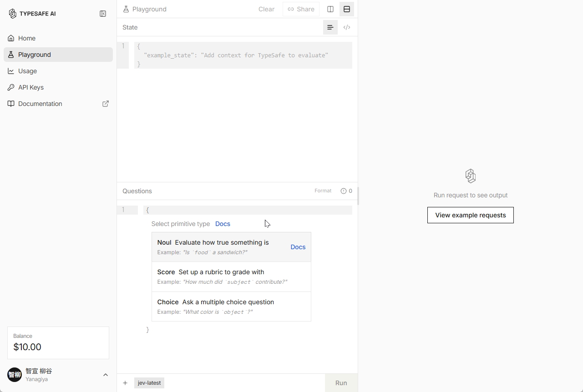Collapse the sidebar panel icon
Screen dimensions: 583x392
[103, 14]
